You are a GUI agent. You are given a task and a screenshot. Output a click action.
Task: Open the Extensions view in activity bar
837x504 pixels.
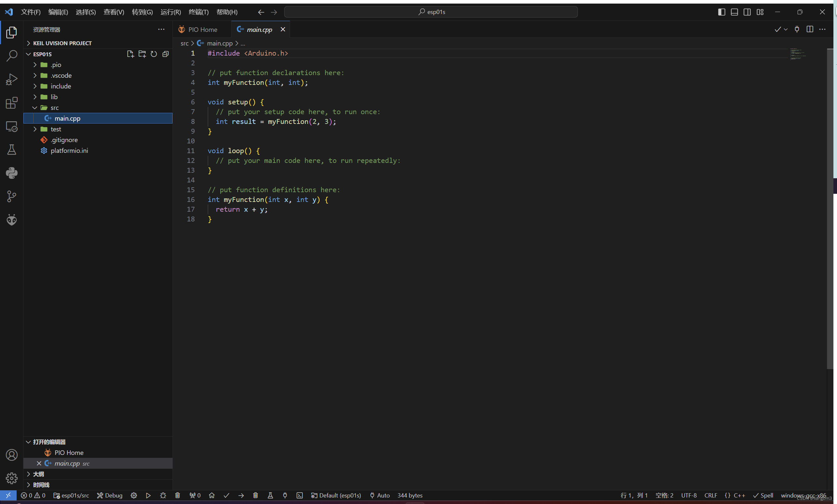coord(11,103)
